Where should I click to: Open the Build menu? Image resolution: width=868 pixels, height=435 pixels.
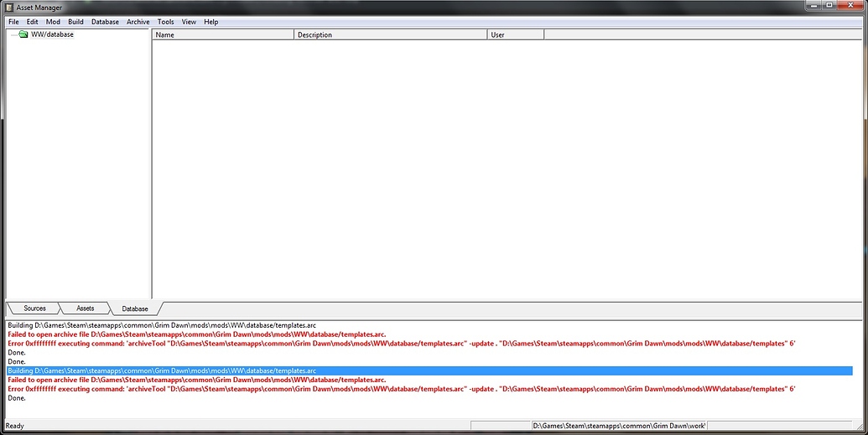[75, 22]
